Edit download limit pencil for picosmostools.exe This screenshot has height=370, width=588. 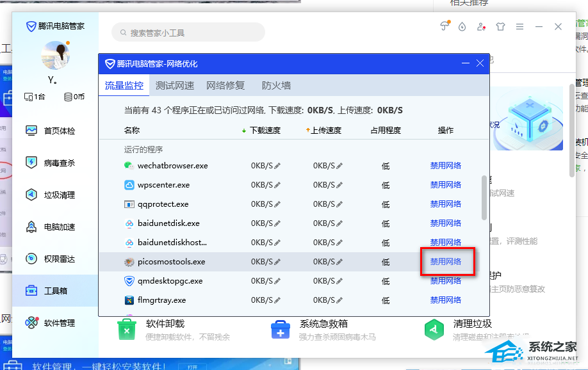tap(277, 262)
